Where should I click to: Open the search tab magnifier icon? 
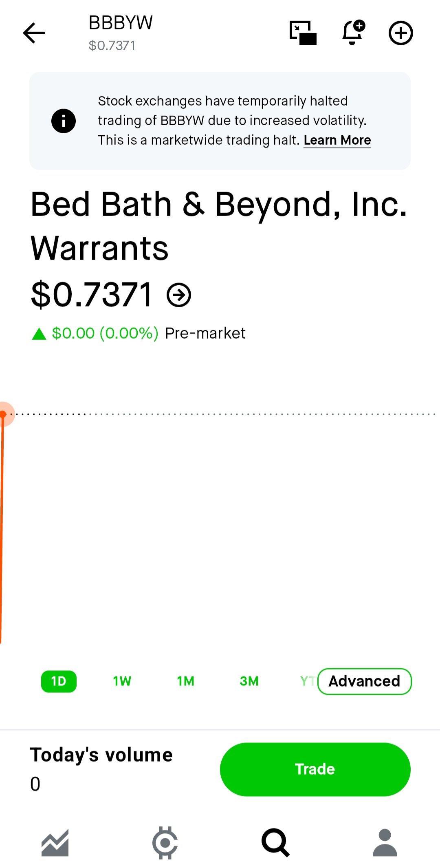[x=275, y=842]
